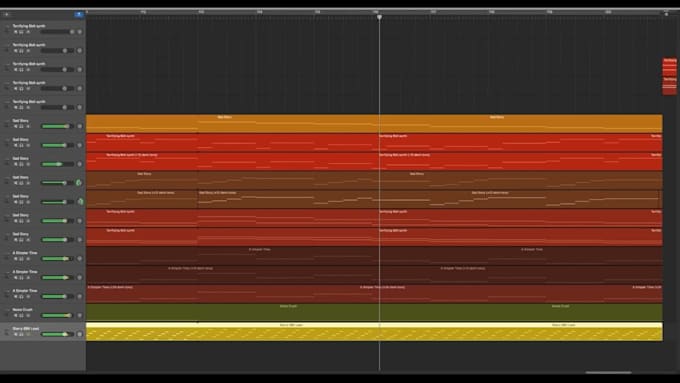Click the green-lit pan knob on fifth Sad Story track
The image size is (680, 383).
point(80,202)
